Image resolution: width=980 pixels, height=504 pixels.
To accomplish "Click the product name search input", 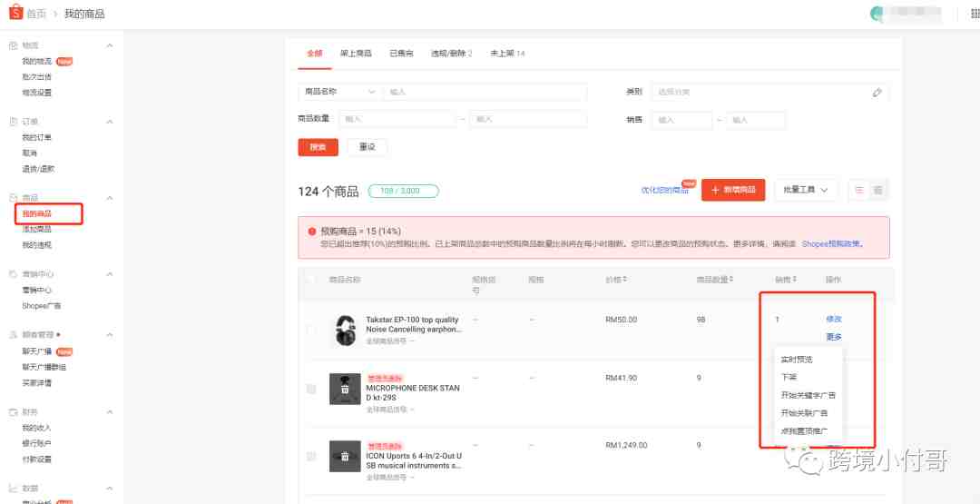I will pyautogui.click(x=485, y=92).
